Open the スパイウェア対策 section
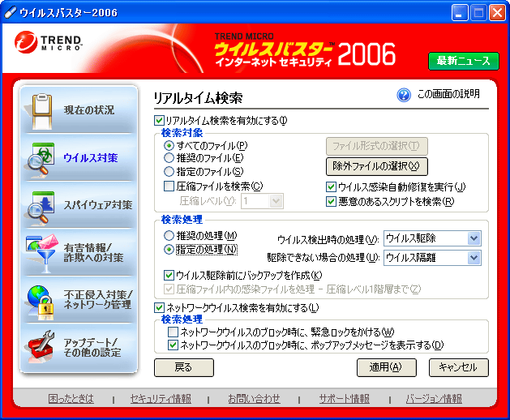This screenshot has height=420, width=510. point(79,205)
